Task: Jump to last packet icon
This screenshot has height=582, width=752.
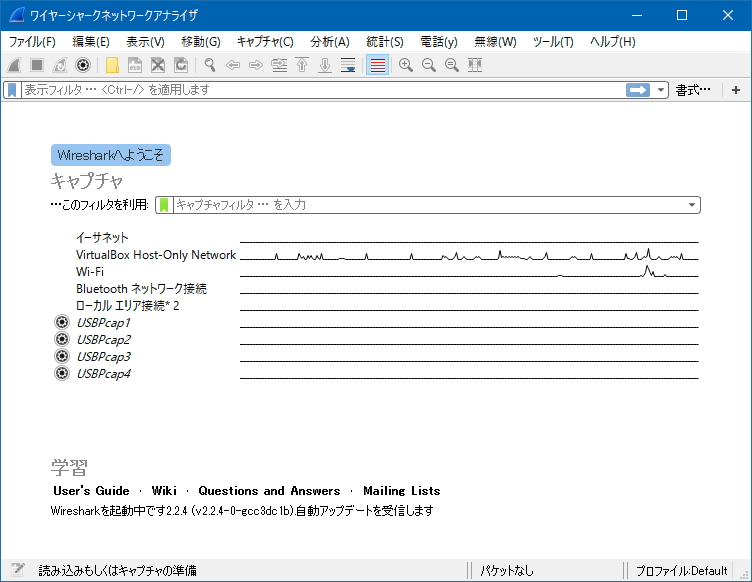Action: coord(325,65)
